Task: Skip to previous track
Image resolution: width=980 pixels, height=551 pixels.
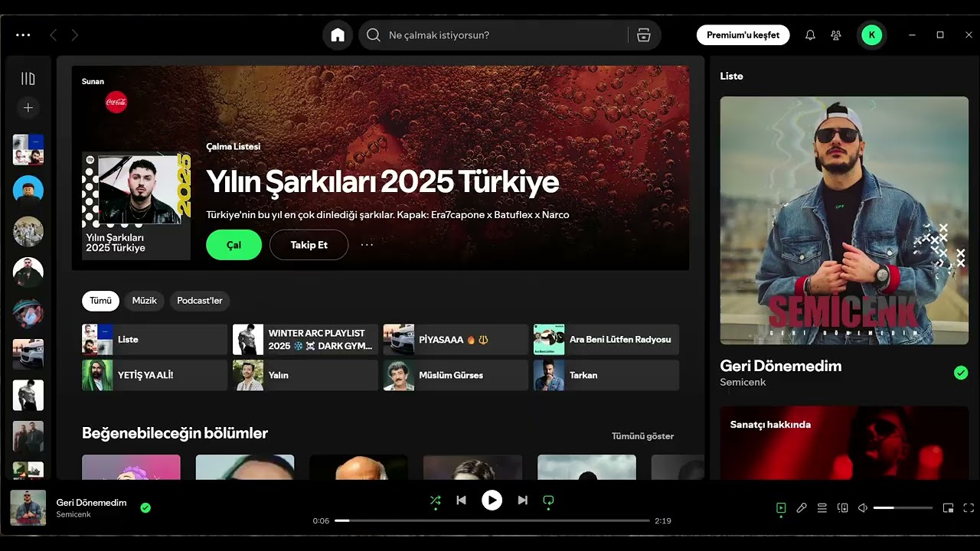Action: 461,500
